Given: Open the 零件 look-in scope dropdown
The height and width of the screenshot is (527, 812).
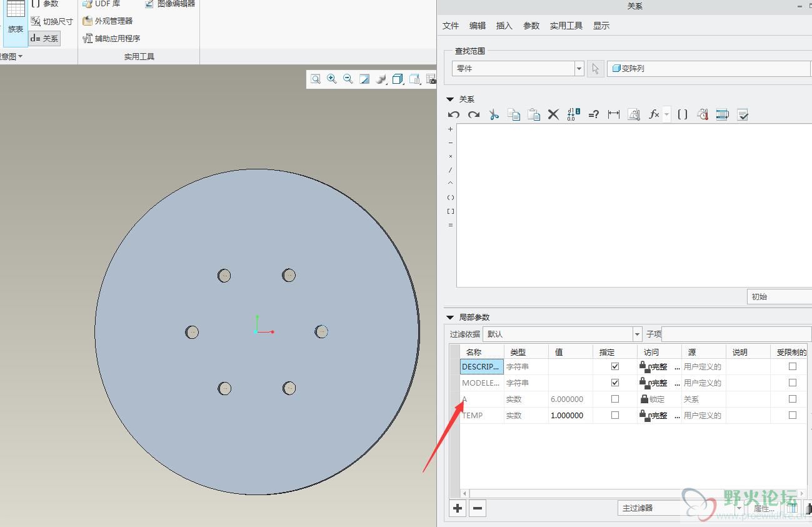Looking at the screenshot, I should tap(518, 69).
